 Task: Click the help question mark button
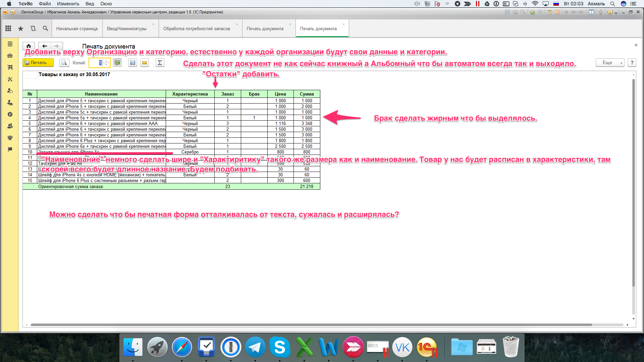pos(632,63)
